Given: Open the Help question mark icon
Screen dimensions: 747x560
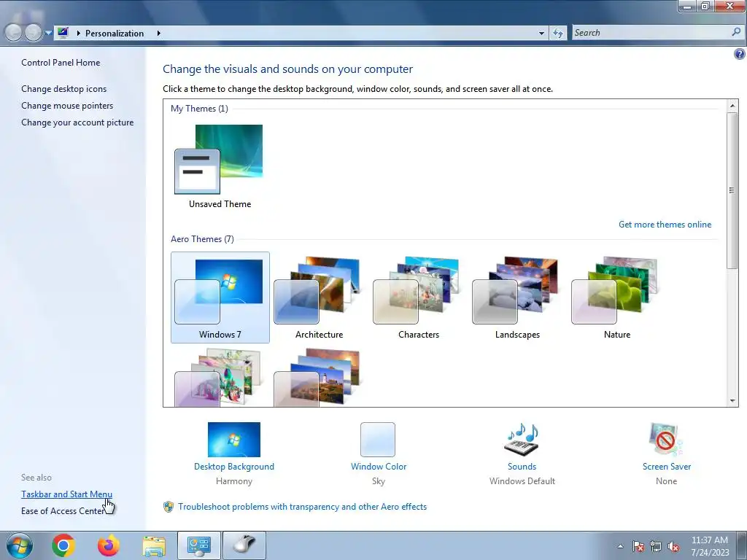Looking at the screenshot, I should coord(739,54).
